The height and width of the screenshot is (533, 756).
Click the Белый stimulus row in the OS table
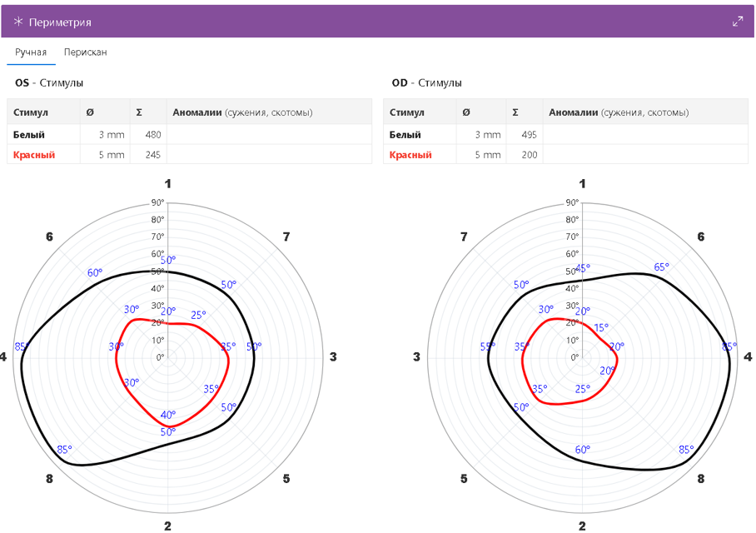point(30,134)
